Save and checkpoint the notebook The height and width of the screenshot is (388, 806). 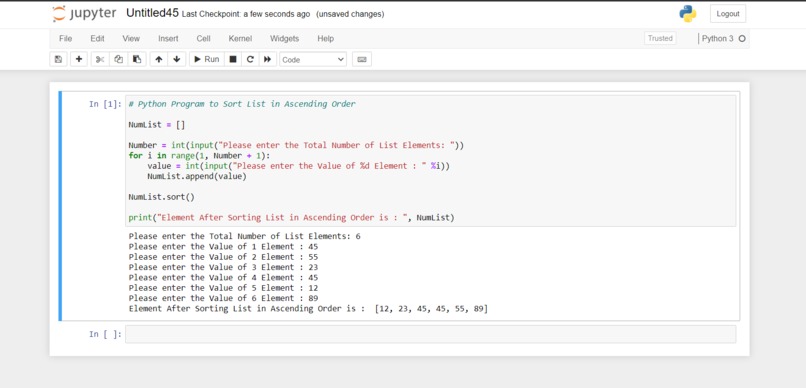[x=58, y=59]
